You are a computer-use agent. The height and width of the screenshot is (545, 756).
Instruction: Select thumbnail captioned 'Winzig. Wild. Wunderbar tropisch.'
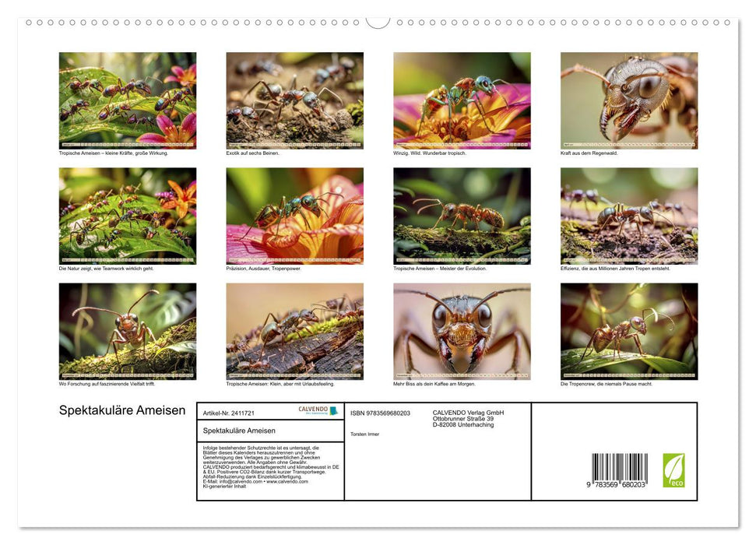pyautogui.click(x=462, y=100)
